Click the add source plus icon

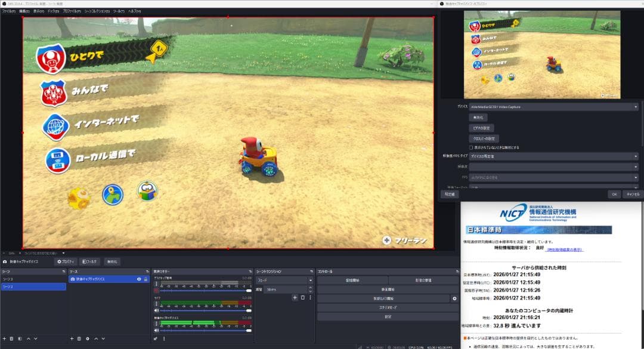(x=71, y=338)
